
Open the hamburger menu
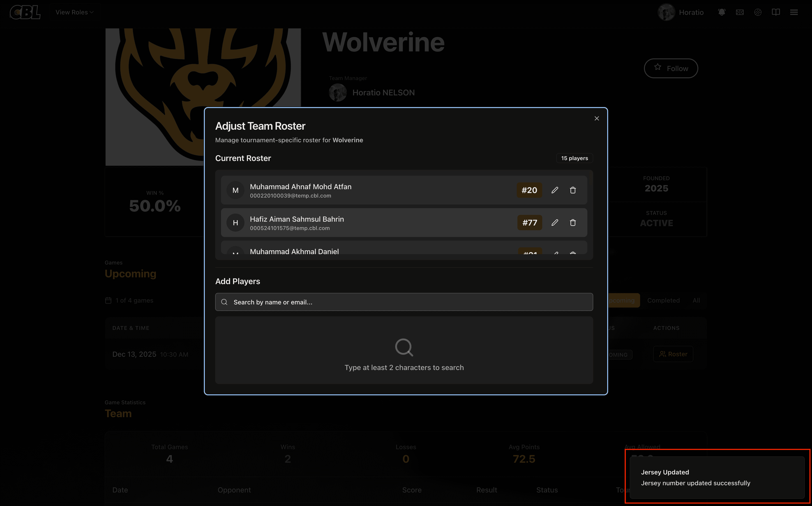794,12
